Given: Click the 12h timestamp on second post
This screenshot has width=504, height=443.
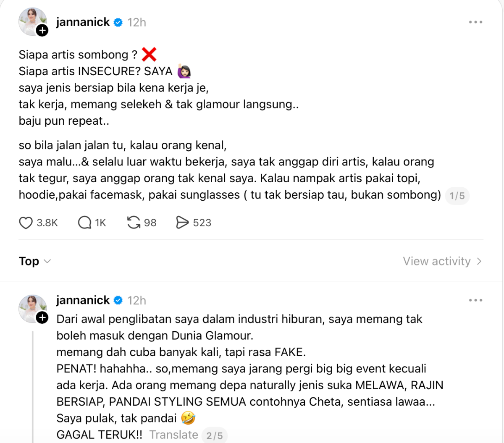Looking at the screenshot, I should [x=137, y=301].
